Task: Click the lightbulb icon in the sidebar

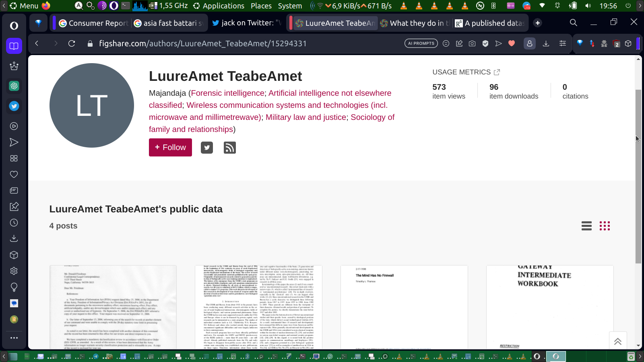Action: tap(14, 287)
